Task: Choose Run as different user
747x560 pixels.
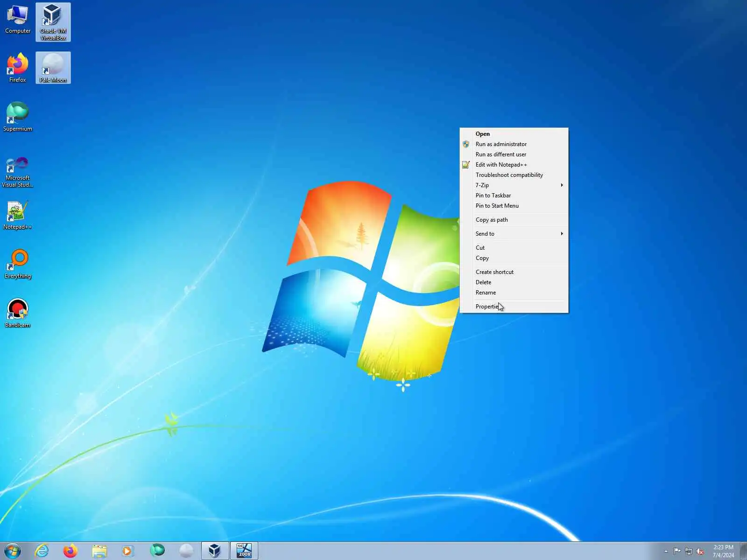Action: click(514, 154)
